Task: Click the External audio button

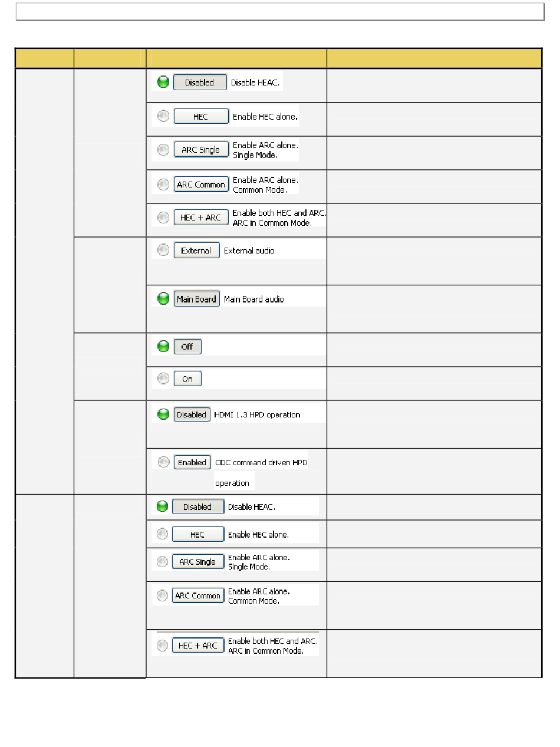Action: pyautogui.click(x=196, y=251)
